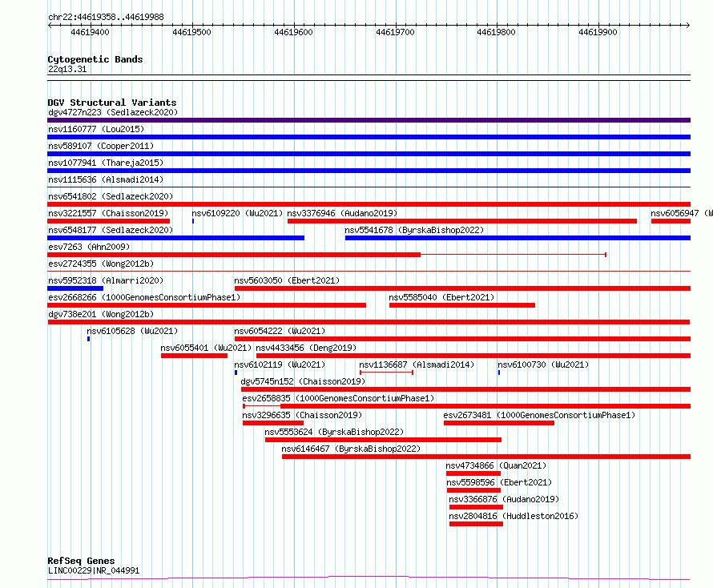This screenshot has width=713, height=588.
Task: Open nsv4433456 (Deng2019) variant
Action: 306,348
